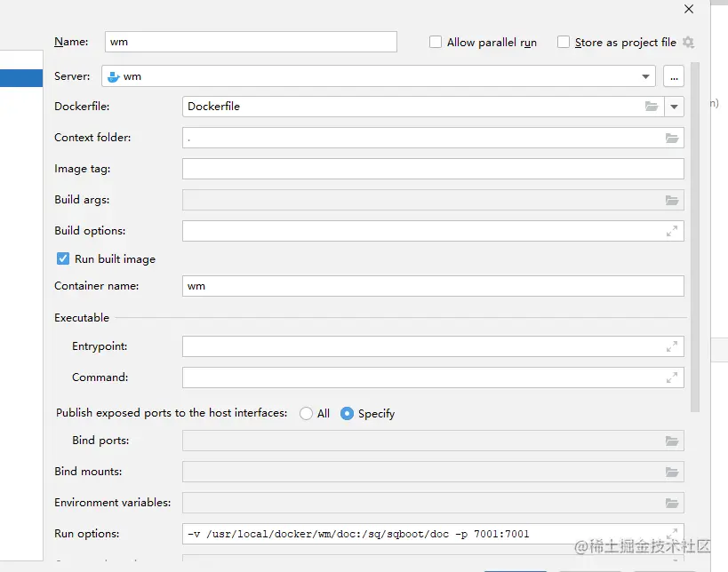Open Build args editor folder icon
Viewport: 728px width, 572px height.
[x=672, y=200]
